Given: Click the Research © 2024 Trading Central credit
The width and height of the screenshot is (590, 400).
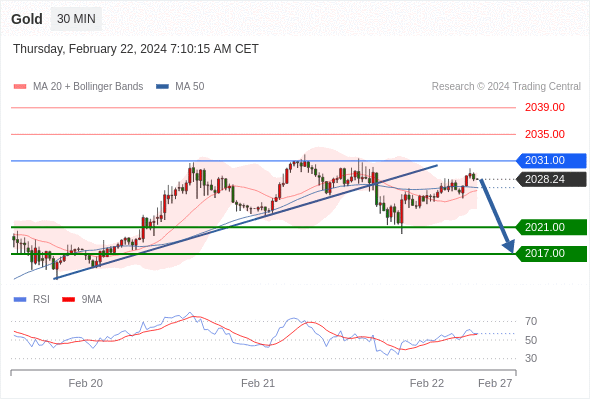Looking at the screenshot, I should click(x=506, y=87).
